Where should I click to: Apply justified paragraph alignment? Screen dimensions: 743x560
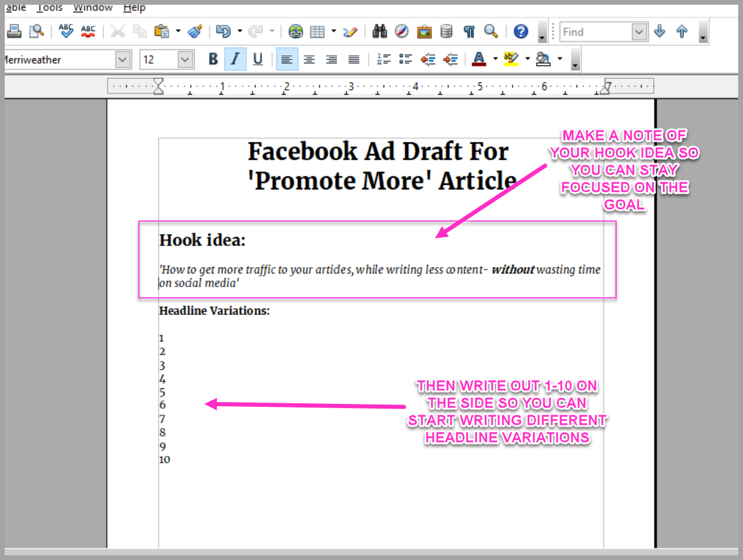(354, 60)
